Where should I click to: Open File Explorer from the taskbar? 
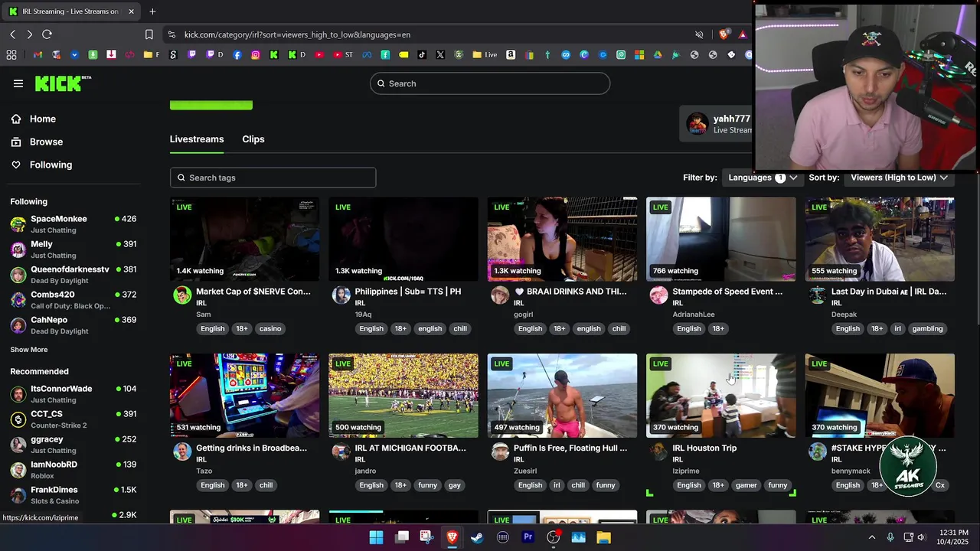603,537
